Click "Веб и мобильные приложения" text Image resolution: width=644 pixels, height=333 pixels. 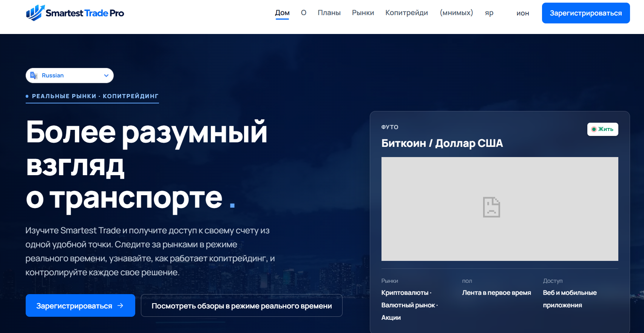570,299
